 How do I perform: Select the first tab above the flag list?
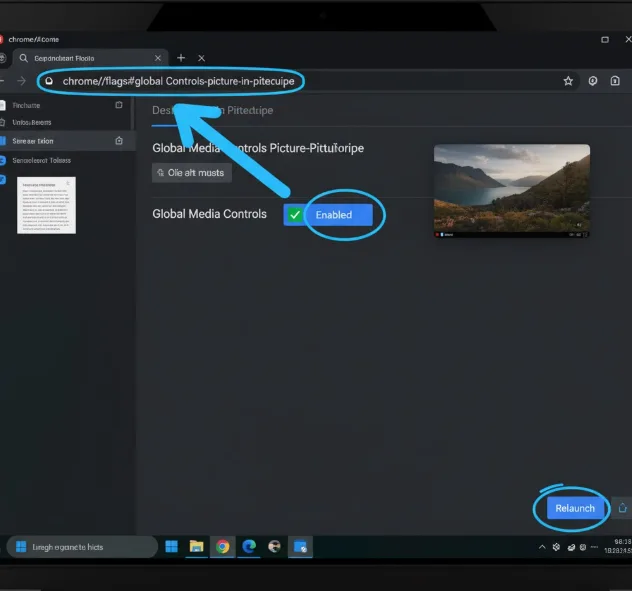tap(164, 110)
